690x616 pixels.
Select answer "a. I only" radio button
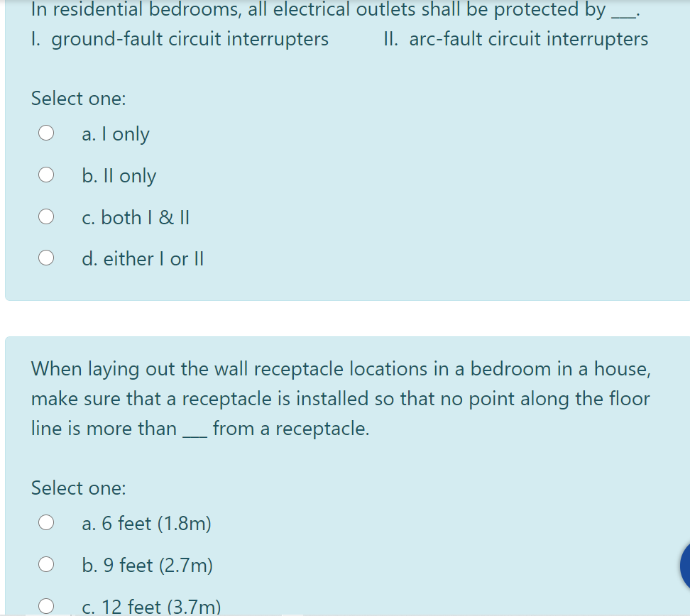pos(45,132)
